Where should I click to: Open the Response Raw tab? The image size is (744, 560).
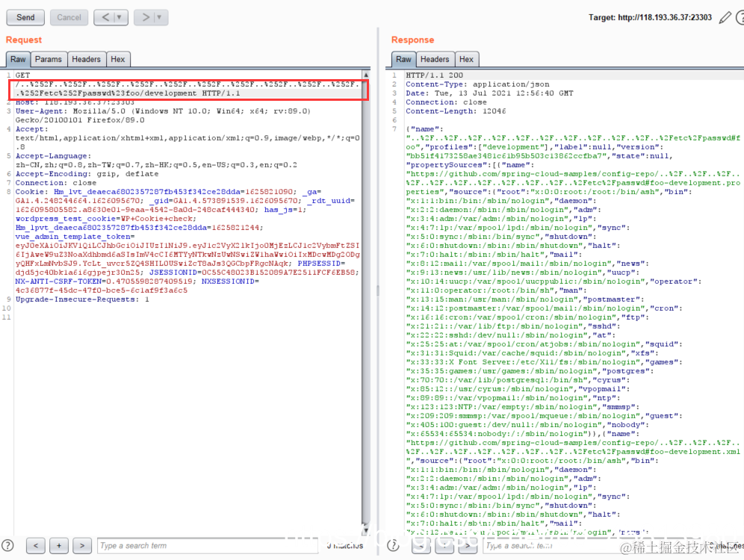[x=404, y=59]
